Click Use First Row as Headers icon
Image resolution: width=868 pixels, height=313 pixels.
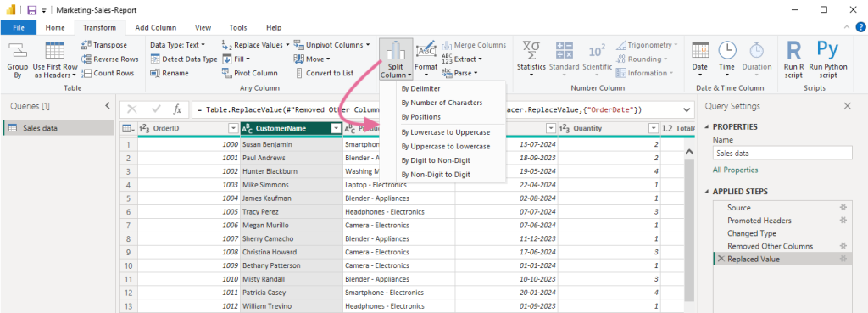55,51
